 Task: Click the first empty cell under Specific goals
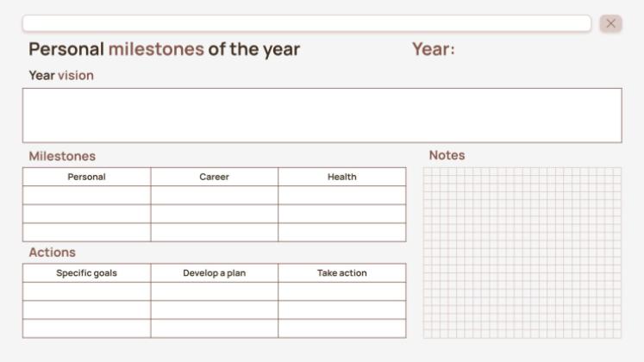point(86,291)
